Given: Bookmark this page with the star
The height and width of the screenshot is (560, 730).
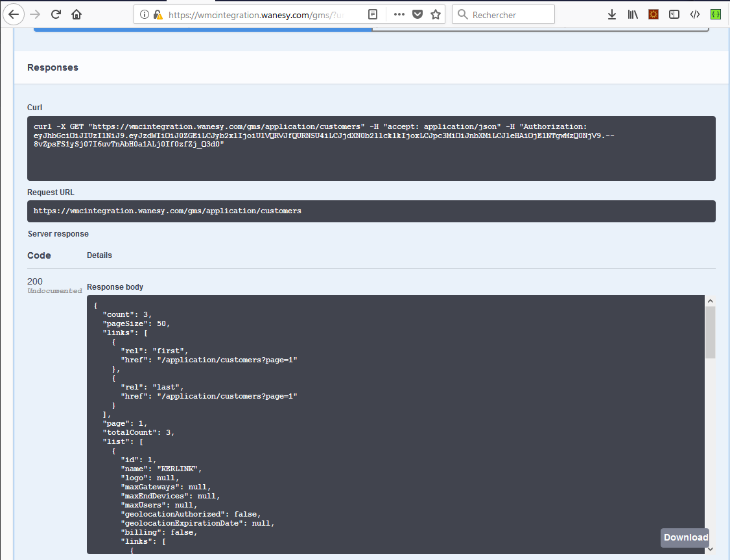Looking at the screenshot, I should tap(436, 14).
